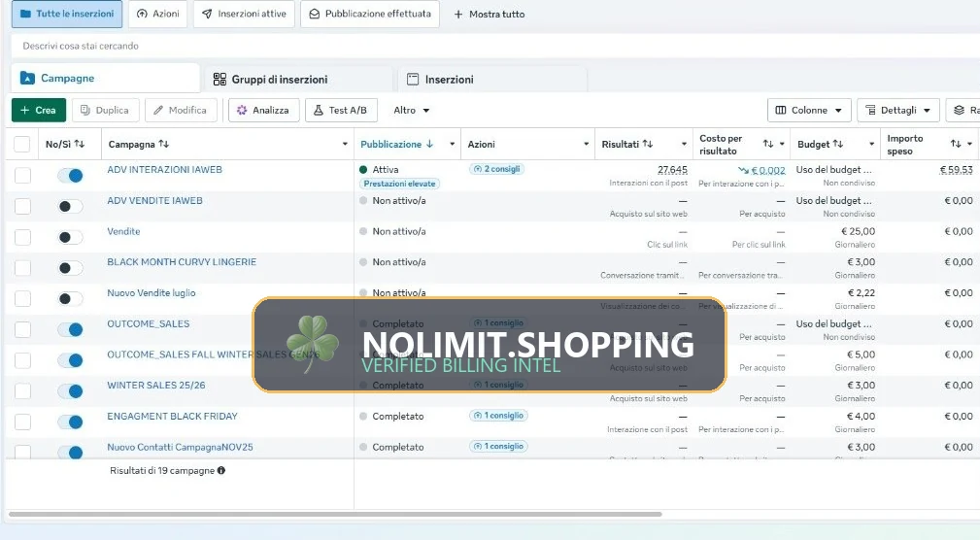The width and height of the screenshot is (980, 540).
Task: Click the € 59,53 amount spent value
Action: 957,169
